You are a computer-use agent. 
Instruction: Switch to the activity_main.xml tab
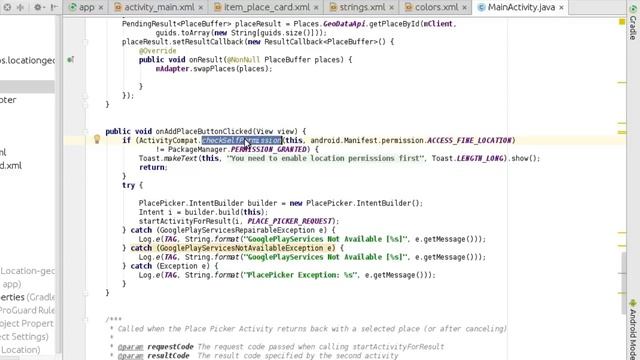(x=159, y=7)
